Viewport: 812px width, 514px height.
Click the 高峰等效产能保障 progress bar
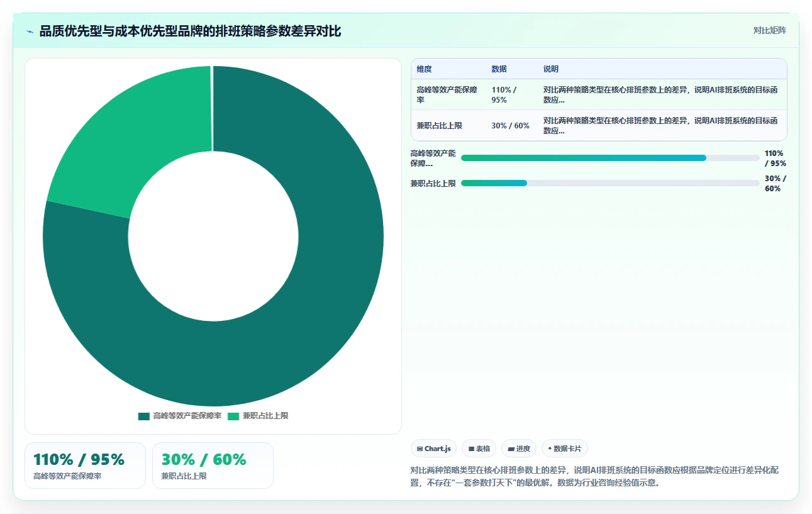[x=610, y=158]
